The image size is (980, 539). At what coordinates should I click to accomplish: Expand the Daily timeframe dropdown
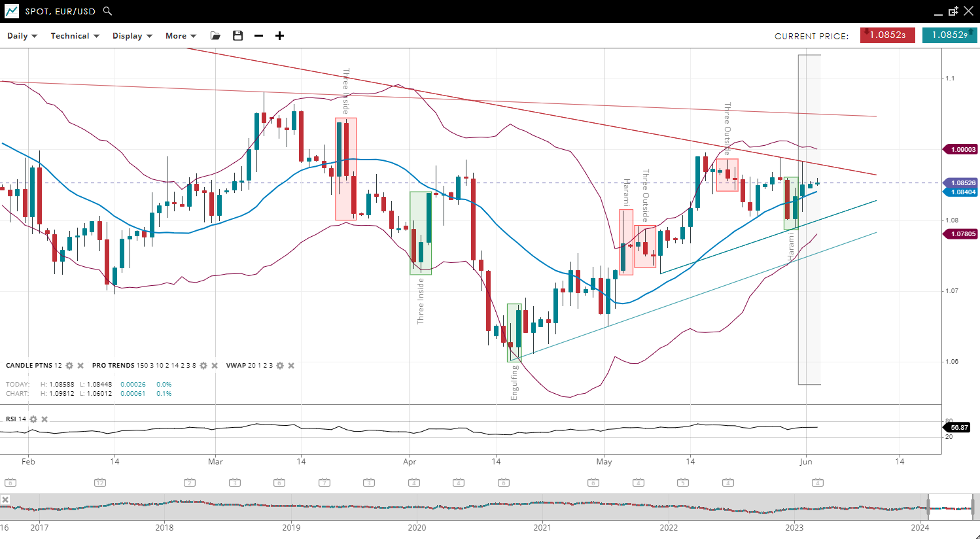point(22,36)
